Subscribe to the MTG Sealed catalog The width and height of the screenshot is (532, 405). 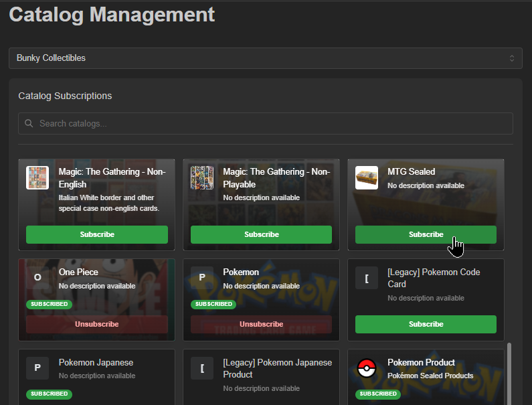click(x=426, y=234)
